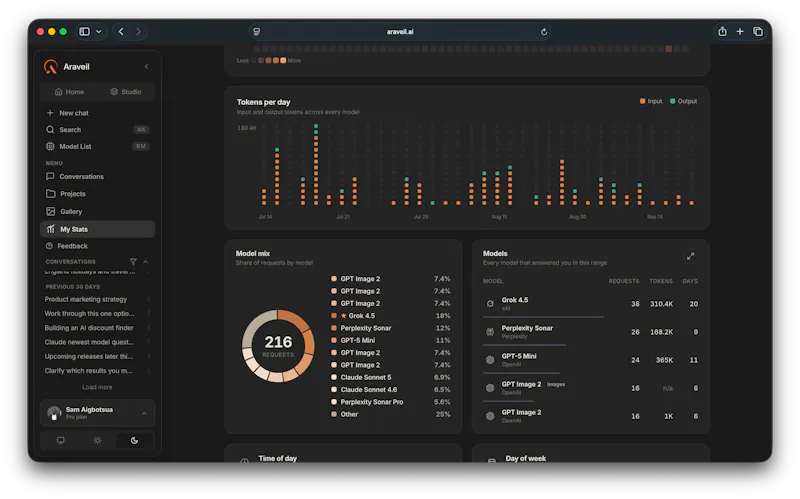Select My Stats in sidebar
The image size is (800, 499).
pos(97,229)
